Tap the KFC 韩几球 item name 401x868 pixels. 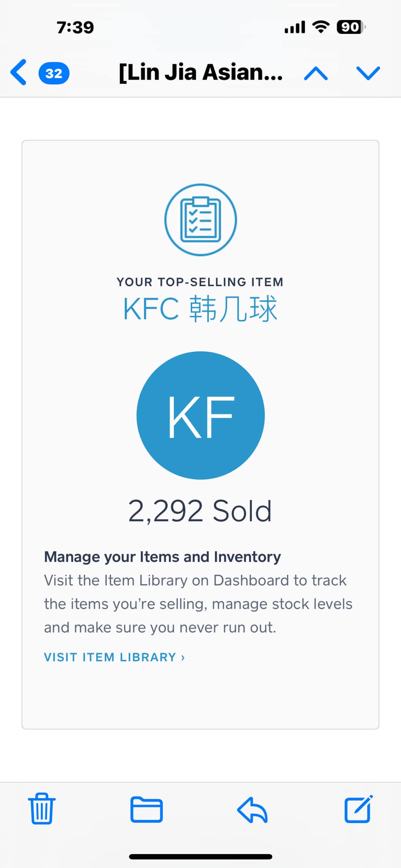[200, 309]
